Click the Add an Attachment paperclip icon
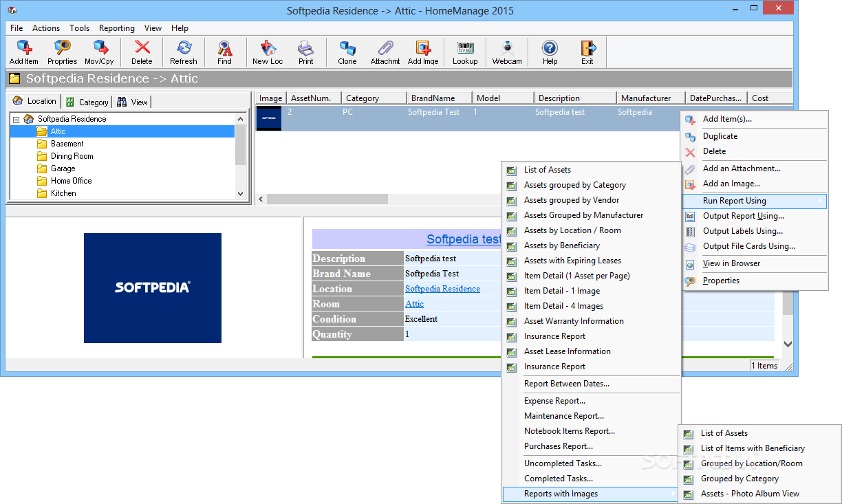The height and width of the screenshot is (504, 842). 690,169
